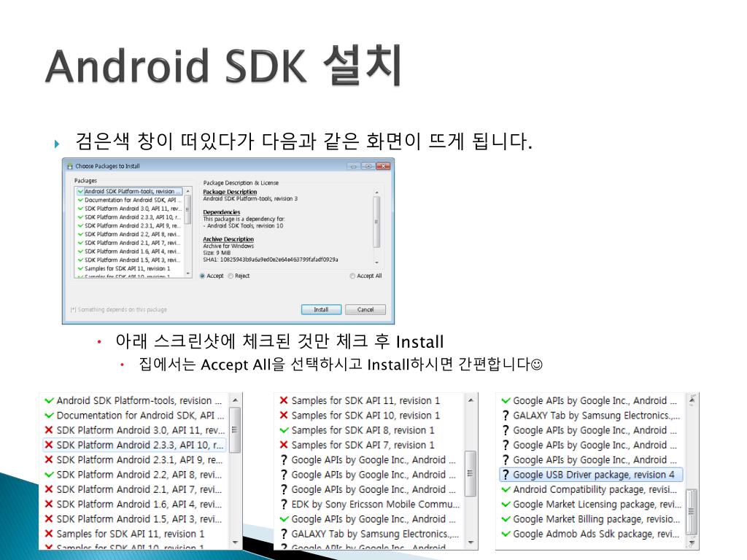Click red X of Samples for SDK API 10 in middle list

point(284,415)
